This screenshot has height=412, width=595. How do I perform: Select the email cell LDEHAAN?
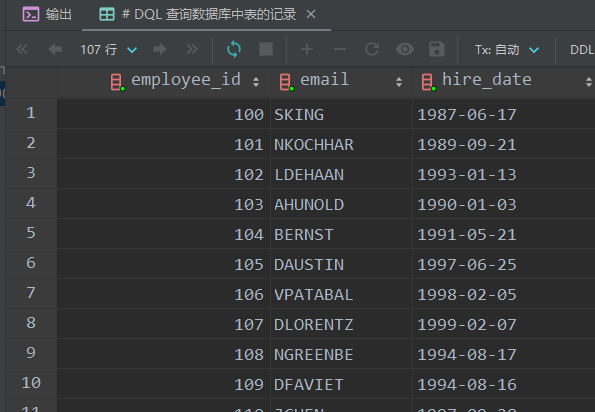point(341,174)
